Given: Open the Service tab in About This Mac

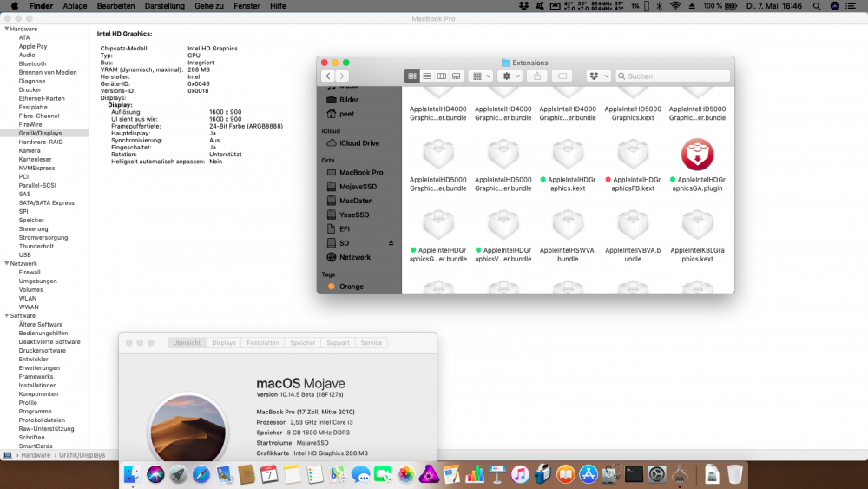Looking at the screenshot, I should (372, 343).
